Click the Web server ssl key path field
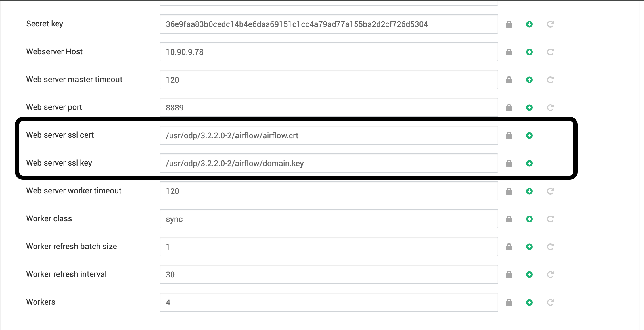Viewport: 644px width, 330px height. coord(329,163)
